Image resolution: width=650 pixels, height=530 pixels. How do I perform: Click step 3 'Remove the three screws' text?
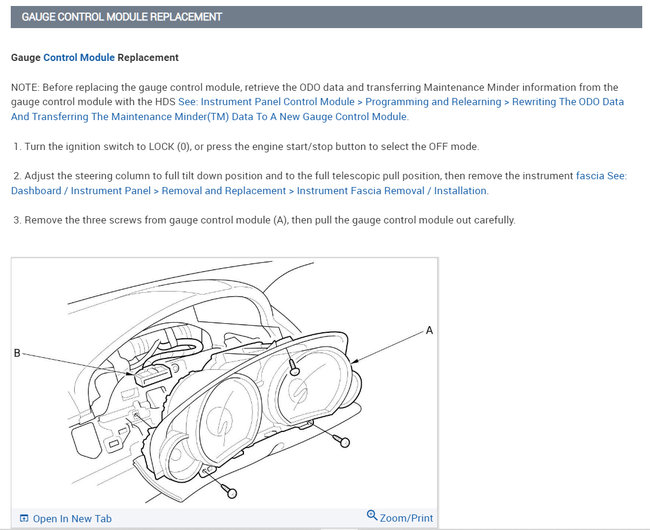click(x=264, y=220)
